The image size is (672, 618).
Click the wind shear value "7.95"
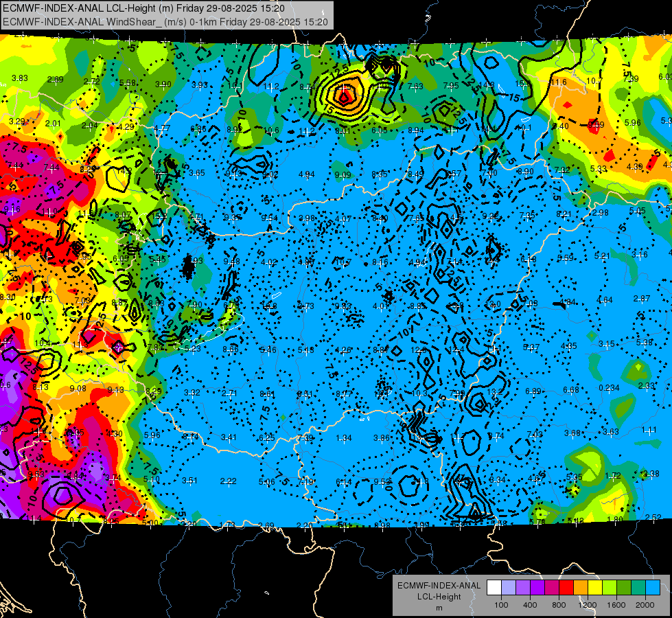[x=451, y=85]
